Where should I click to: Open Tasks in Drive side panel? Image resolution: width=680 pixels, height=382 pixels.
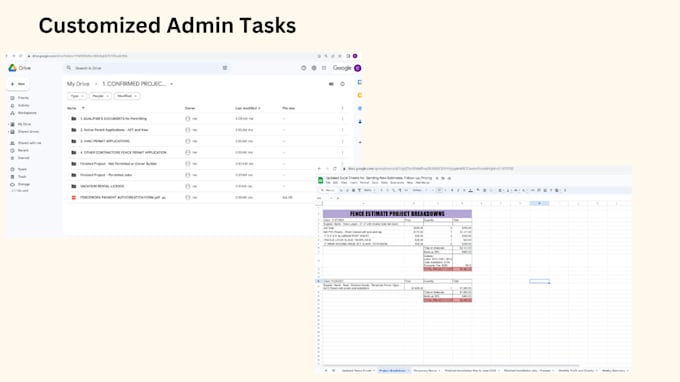pyautogui.click(x=360, y=108)
